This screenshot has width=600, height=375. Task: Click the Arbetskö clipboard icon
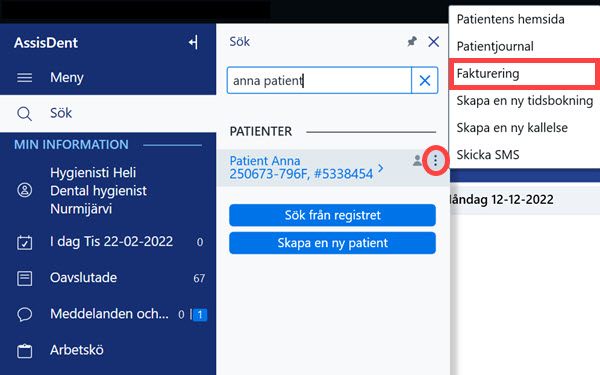[x=24, y=351]
